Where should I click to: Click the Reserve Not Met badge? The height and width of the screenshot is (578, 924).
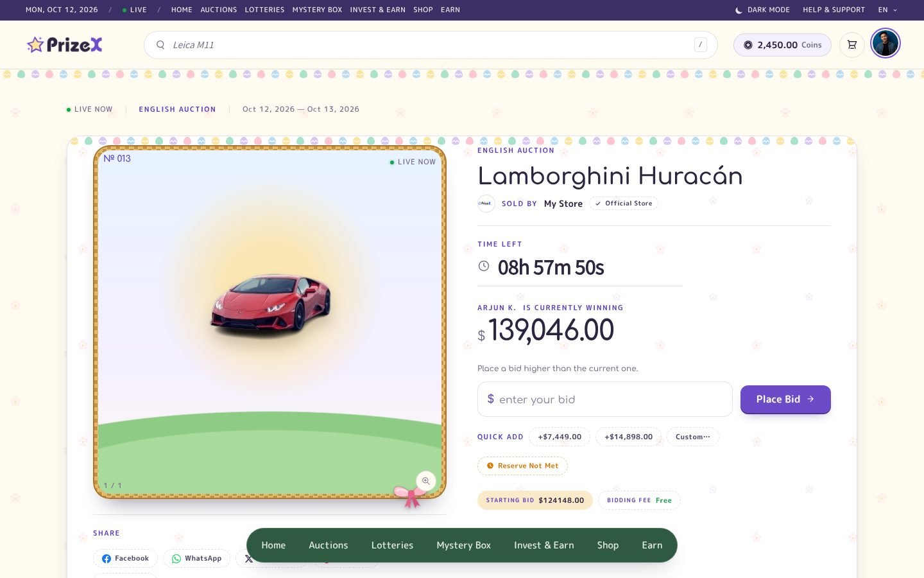(x=522, y=466)
